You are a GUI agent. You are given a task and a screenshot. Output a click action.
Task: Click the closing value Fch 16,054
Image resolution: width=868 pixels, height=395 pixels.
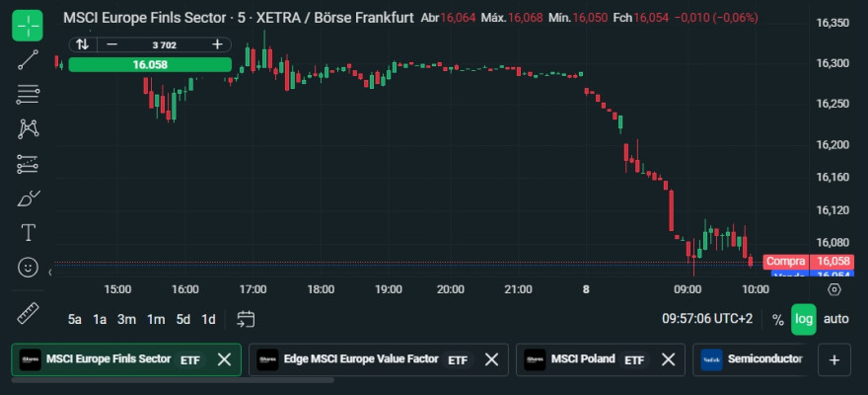[641, 18]
